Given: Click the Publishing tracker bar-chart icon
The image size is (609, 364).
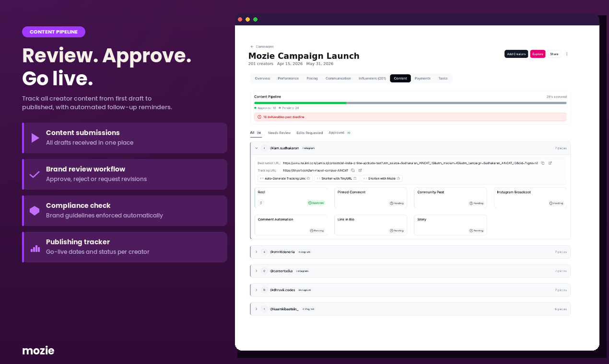Looking at the screenshot, I should pyautogui.click(x=35, y=248).
